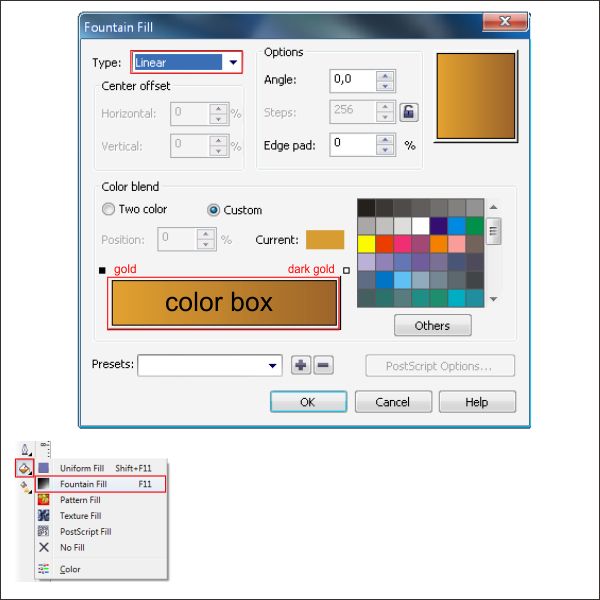The width and height of the screenshot is (600, 600).
Task: Choose PostScript Fill from the flyout
Action: pyautogui.click(x=101, y=532)
